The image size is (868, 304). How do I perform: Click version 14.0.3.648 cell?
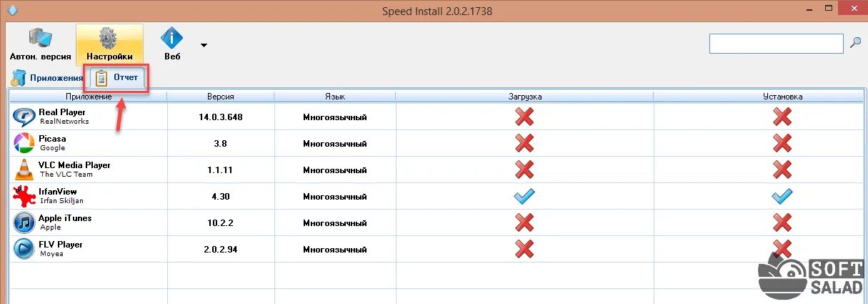pos(221,117)
